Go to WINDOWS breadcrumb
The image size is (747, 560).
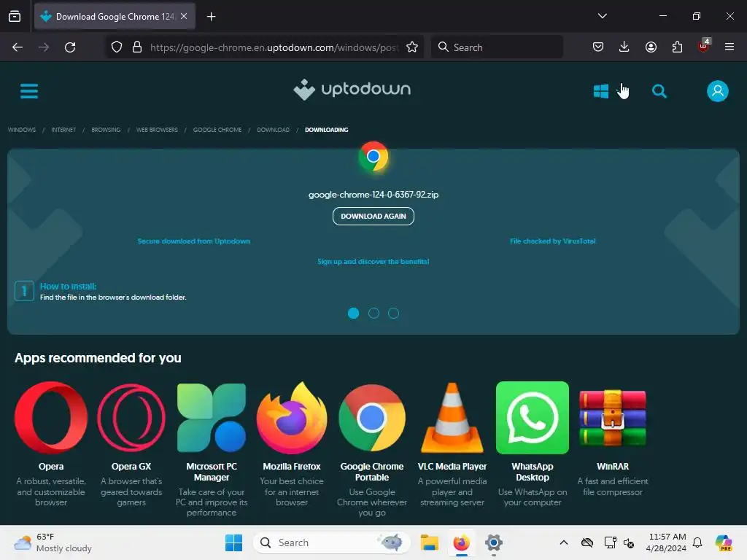tap(22, 130)
